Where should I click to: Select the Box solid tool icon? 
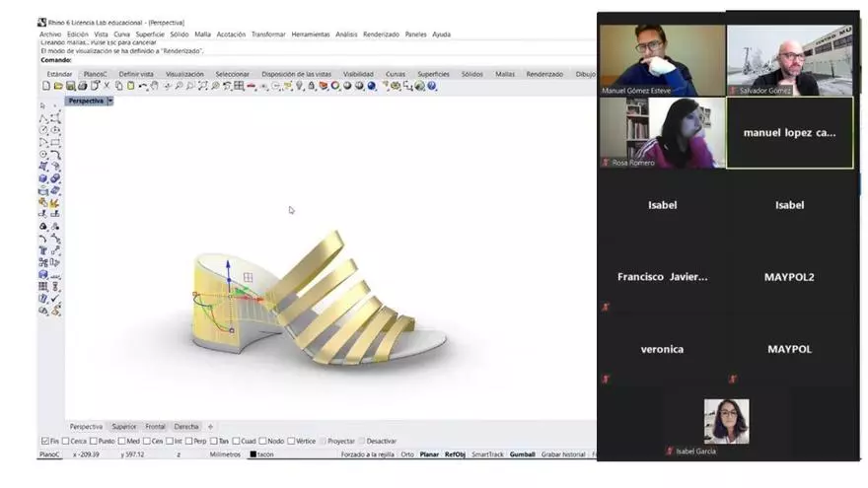click(43, 178)
